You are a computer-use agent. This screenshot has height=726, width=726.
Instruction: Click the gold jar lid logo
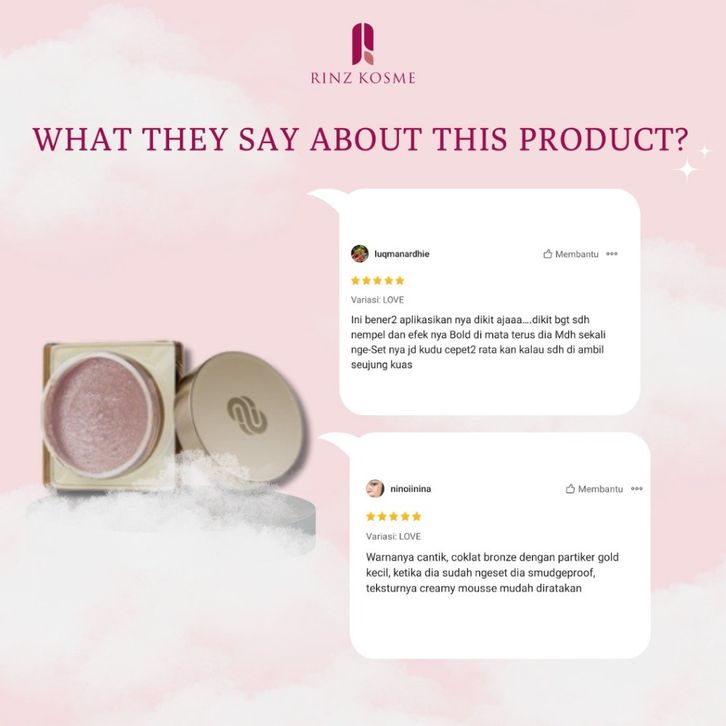pos(247,415)
